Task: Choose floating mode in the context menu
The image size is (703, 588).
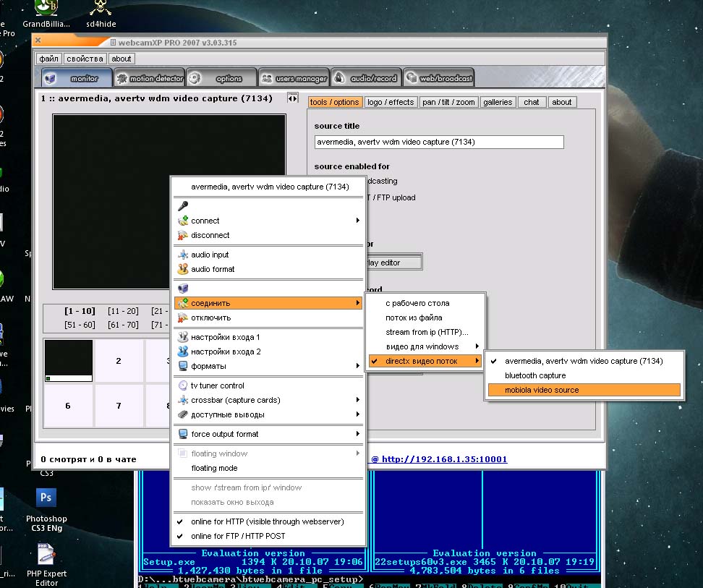Action: pyautogui.click(x=268, y=468)
